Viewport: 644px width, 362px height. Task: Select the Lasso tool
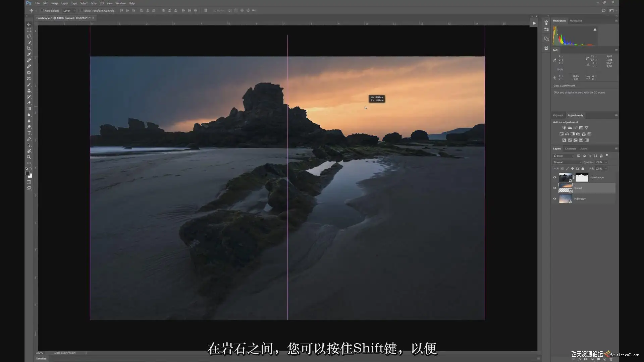click(x=29, y=36)
